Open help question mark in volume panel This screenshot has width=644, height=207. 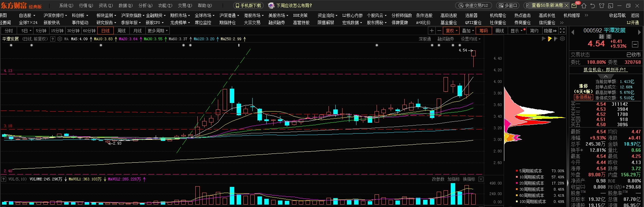click(x=3, y=179)
